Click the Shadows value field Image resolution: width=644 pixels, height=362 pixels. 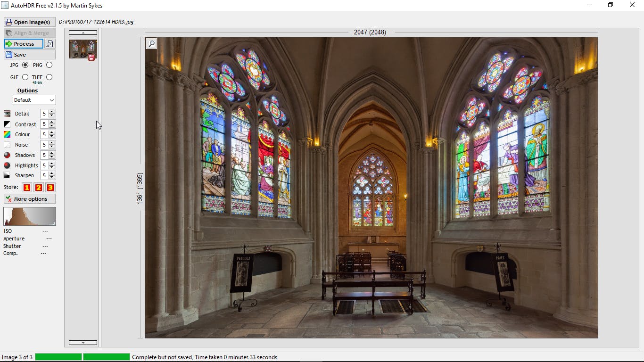(44, 155)
